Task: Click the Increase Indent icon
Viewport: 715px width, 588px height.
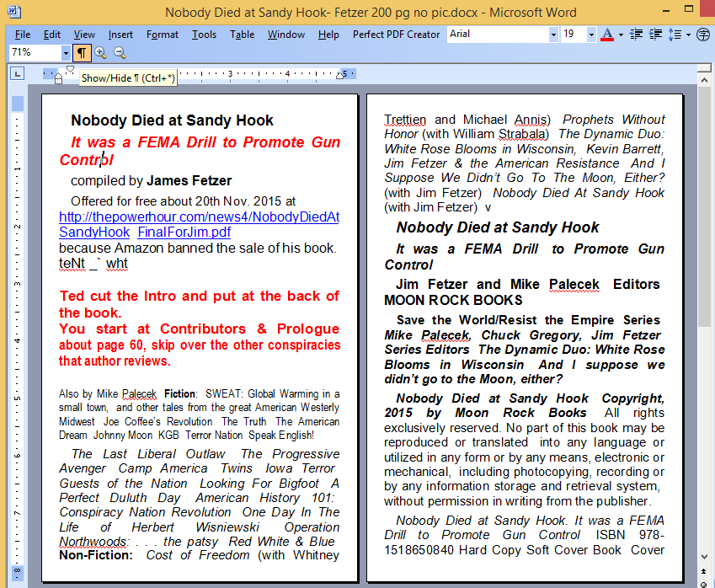Action: [x=656, y=35]
